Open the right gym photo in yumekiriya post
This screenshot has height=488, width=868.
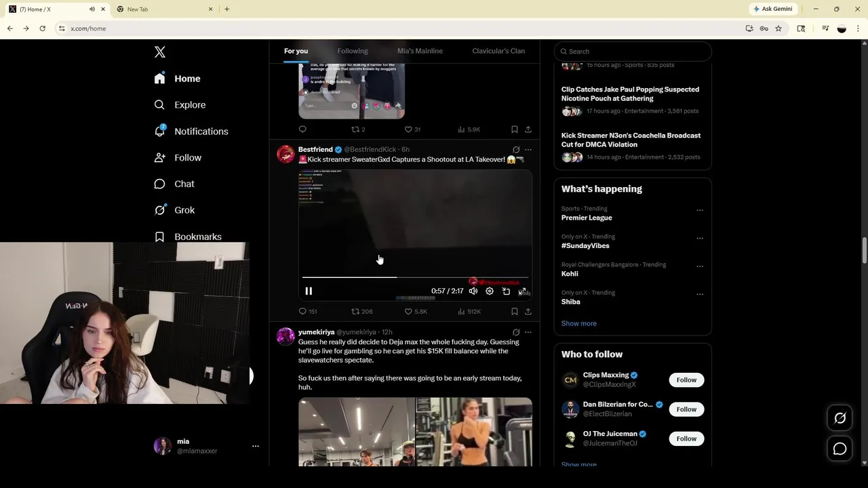pyautogui.click(x=474, y=432)
